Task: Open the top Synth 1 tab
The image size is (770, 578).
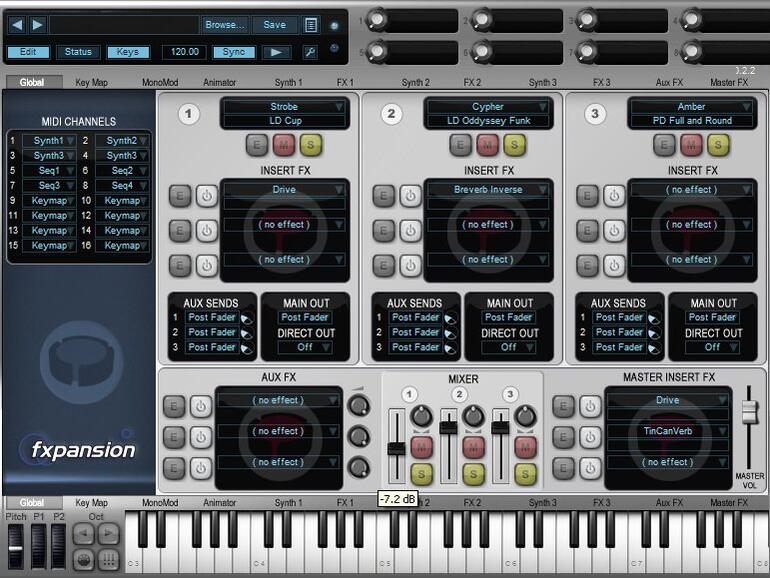Action: pyautogui.click(x=288, y=83)
